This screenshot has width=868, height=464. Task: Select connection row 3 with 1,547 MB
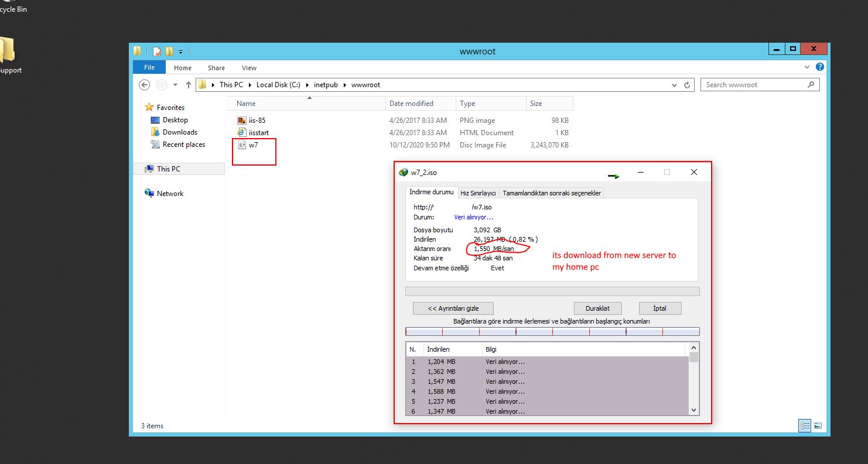pyautogui.click(x=548, y=381)
